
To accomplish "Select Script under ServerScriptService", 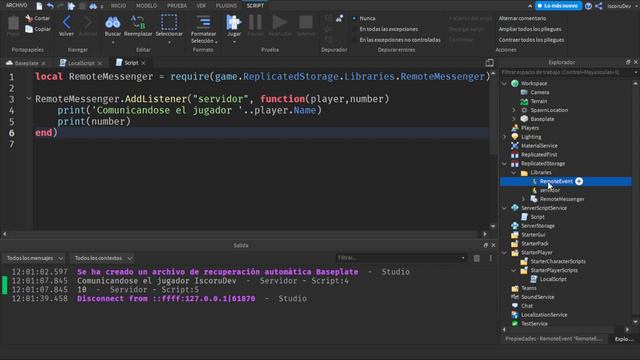I will [x=537, y=217].
